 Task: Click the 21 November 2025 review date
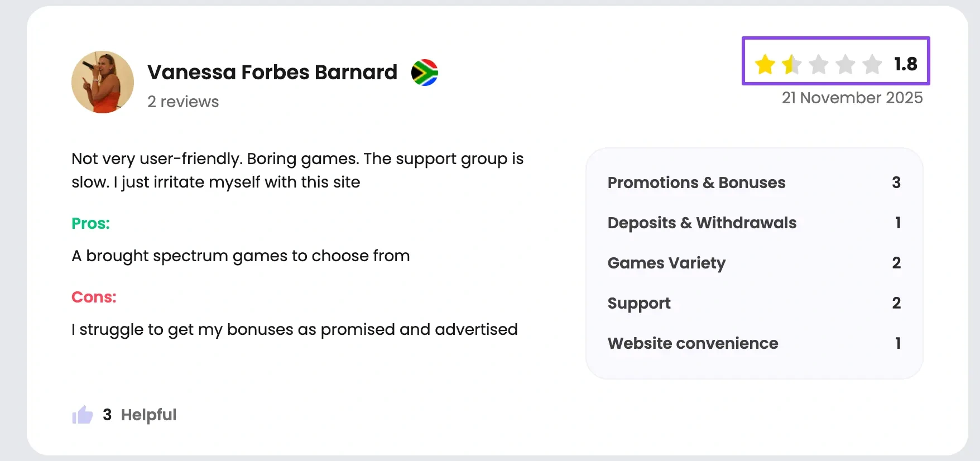pyautogui.click(x=852, y=98)
